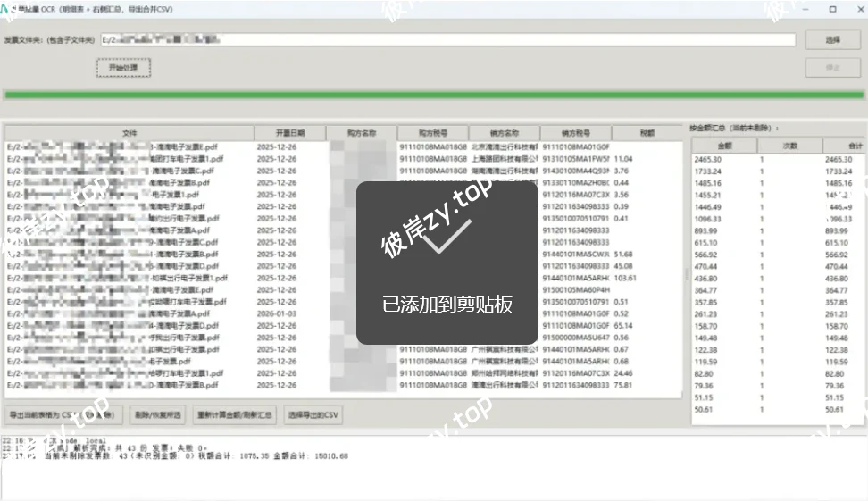Click seller tax ID 91500105MA60P4H
This screenshot has height=501, width=868.
point(576,290)
